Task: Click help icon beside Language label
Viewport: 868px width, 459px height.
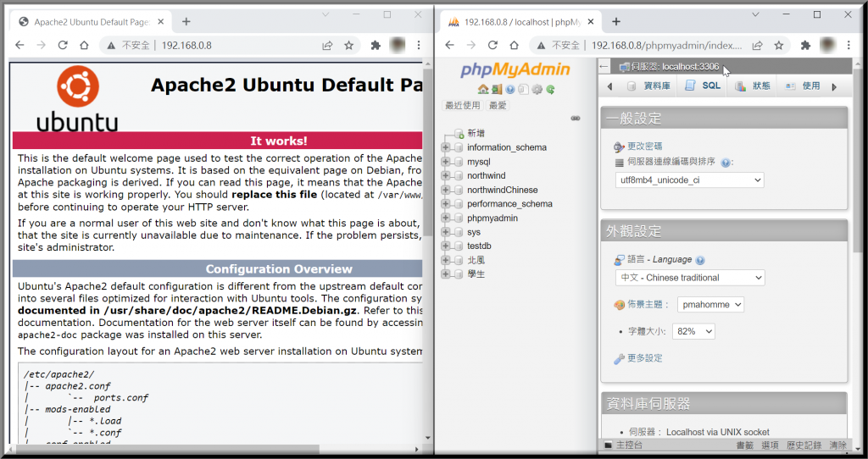Action: [x=700, y=260]
